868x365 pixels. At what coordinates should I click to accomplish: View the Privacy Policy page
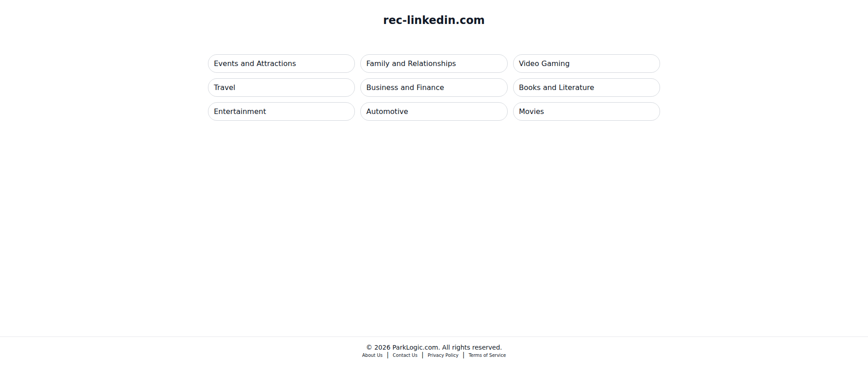[x=443, y=356]
